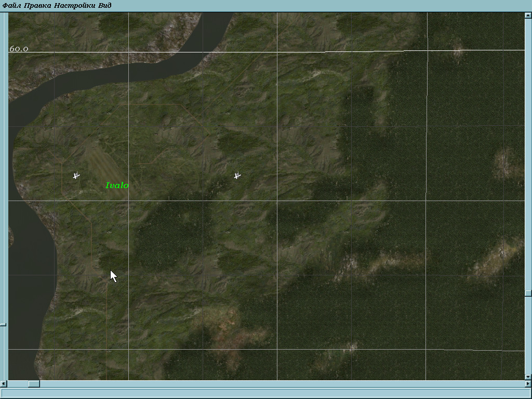Image resolution: width=532 pixels, height=399 pixels.
Task: Click the 60.0 latitude label
Action: point(19,49)
